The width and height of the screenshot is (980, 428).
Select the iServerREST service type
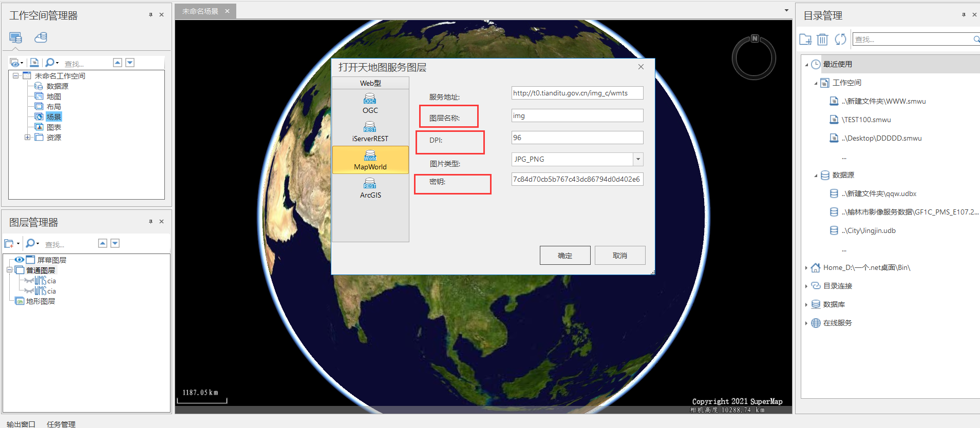click(x=370, y=132)
